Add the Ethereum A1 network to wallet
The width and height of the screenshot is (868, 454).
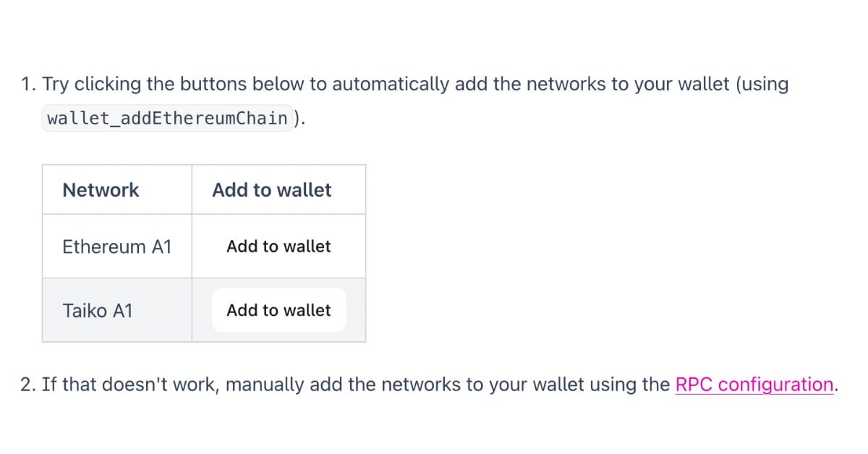(278, 247)
